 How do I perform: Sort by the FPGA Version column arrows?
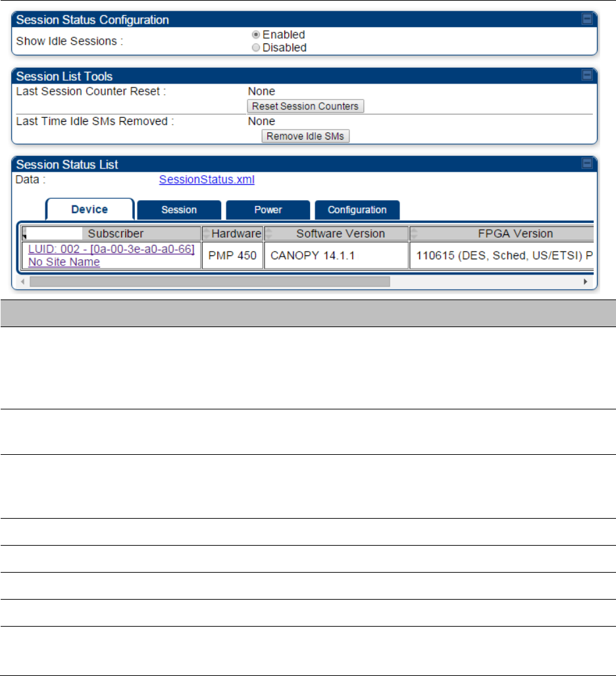pyautogui.click(x=414, y=234)
